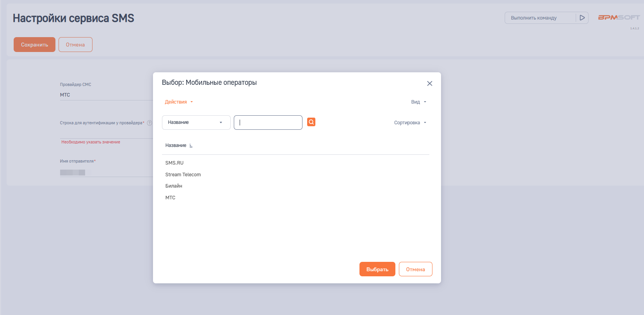Close the mobile operators selection dialog
Viewport: 644px width, 315px height.
click(430, 83)
